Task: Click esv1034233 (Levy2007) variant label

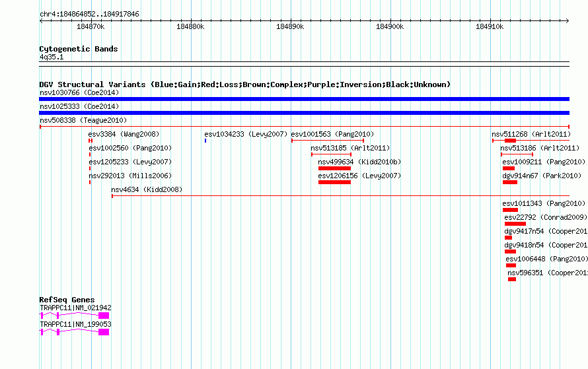Action: [x=246, y=134]
